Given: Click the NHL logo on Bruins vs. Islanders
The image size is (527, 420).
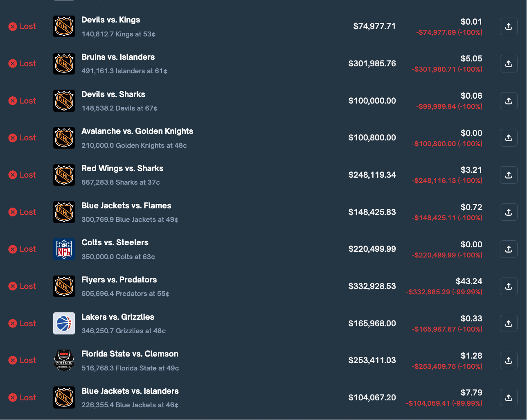Looking at the screenshot, I should click(x=64, y=63).
